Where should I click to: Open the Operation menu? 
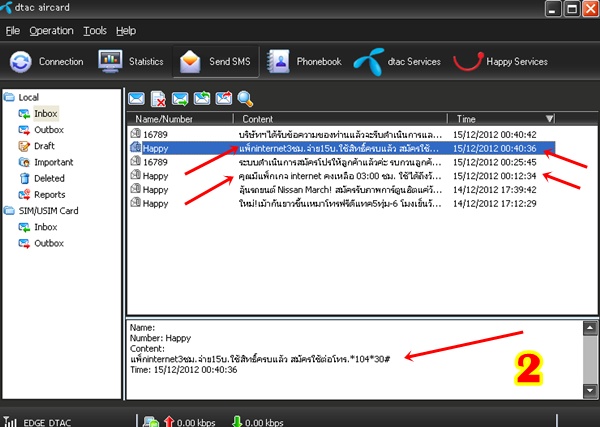coord(51,31)
